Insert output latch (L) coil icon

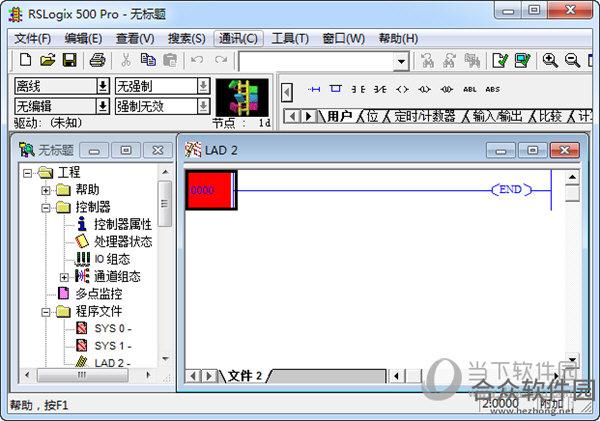424,89
